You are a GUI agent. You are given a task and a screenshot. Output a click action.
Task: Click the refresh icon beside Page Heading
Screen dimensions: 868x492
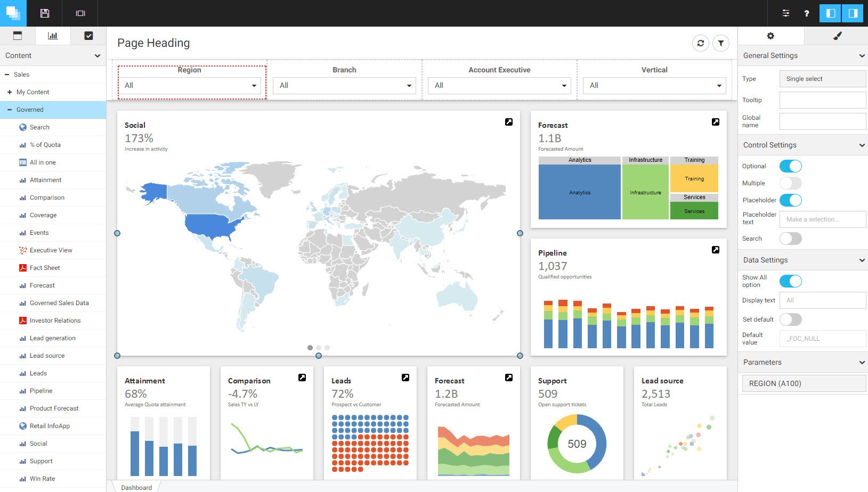point(700,43)
